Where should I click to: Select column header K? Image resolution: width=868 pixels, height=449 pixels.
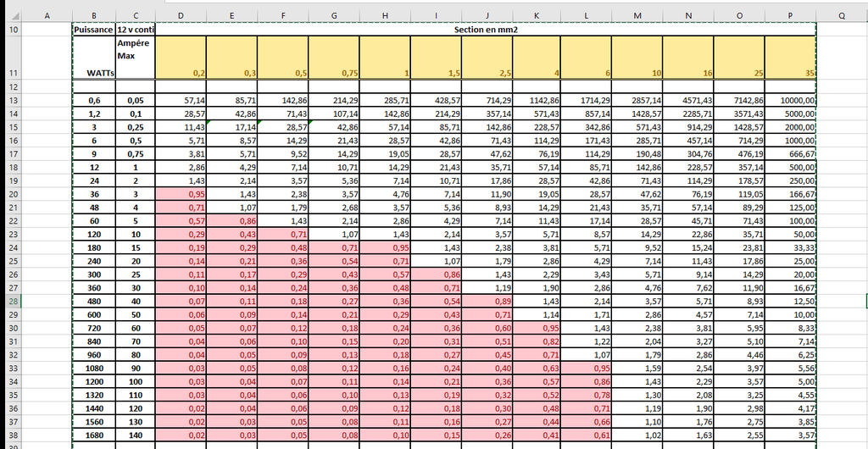pos(538,15)
